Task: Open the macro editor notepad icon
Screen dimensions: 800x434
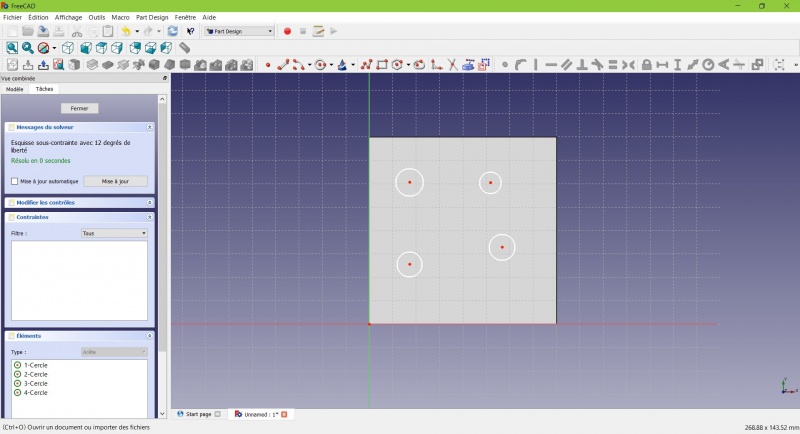Action: pyautogui.click(x=318, y=31)
